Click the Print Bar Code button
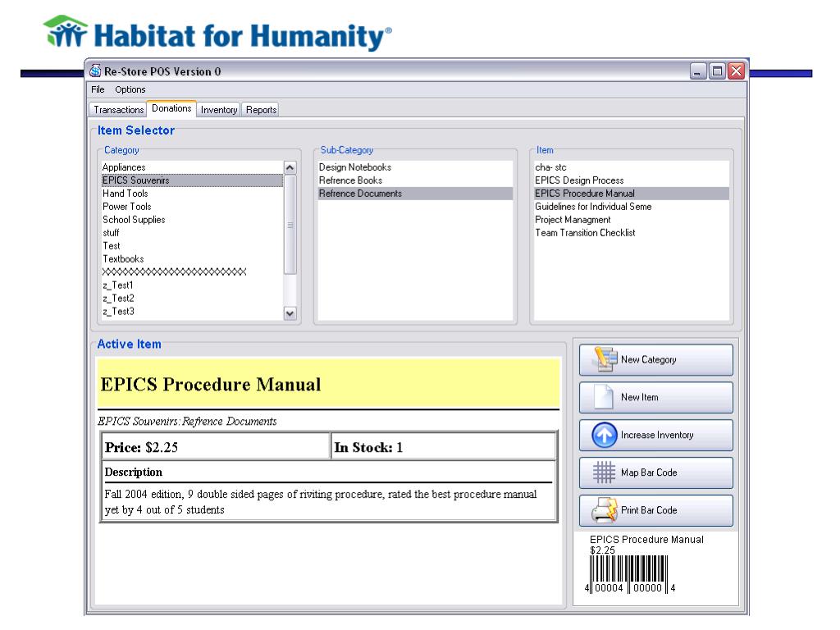 (x=655, y=510)
